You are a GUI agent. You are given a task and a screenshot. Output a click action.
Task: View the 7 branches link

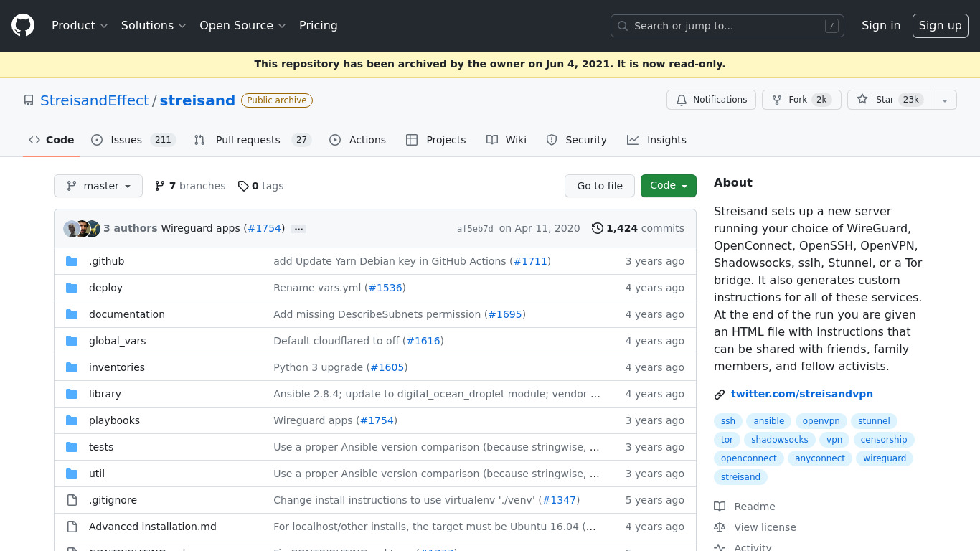(x=190, y=186)
